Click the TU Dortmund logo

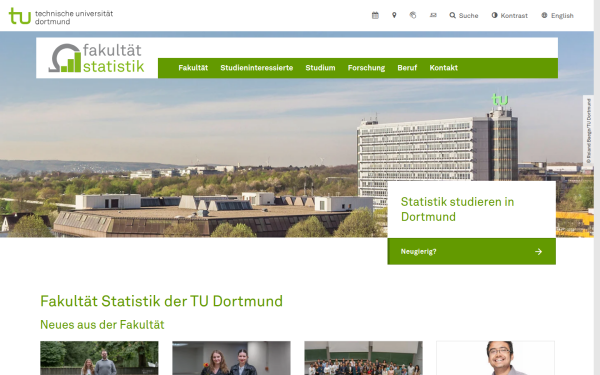[x=61, y=16]
